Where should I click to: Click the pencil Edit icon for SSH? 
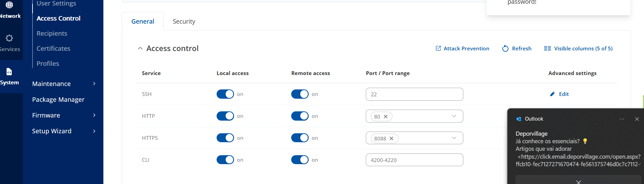click(552, 94)
